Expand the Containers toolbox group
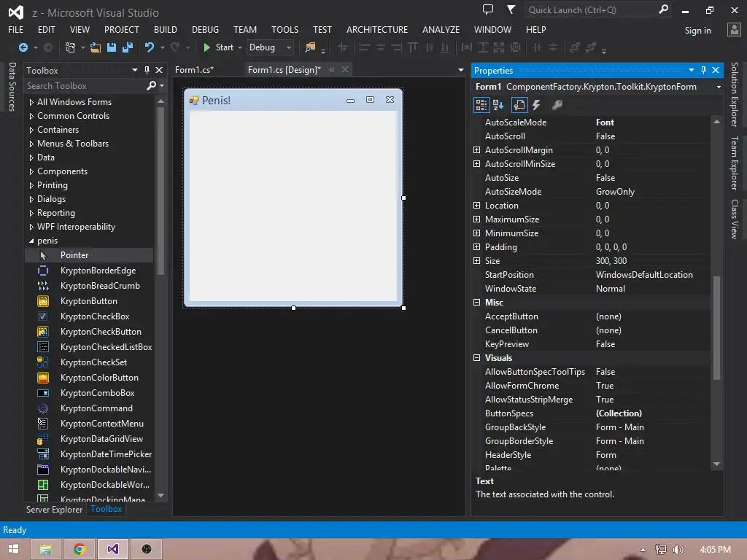 (x=31, y=130)
